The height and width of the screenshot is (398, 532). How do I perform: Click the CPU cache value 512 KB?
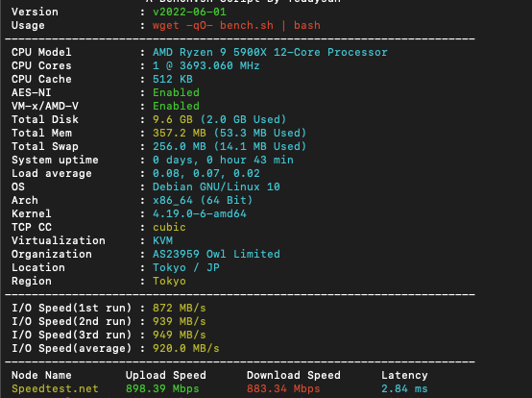(x=173, y=79)
